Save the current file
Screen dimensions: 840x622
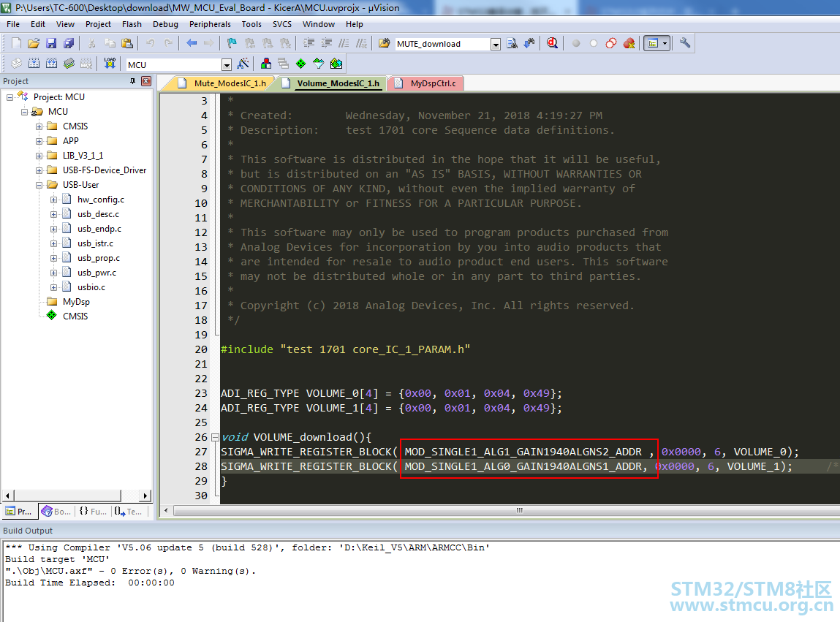[51, 43]
